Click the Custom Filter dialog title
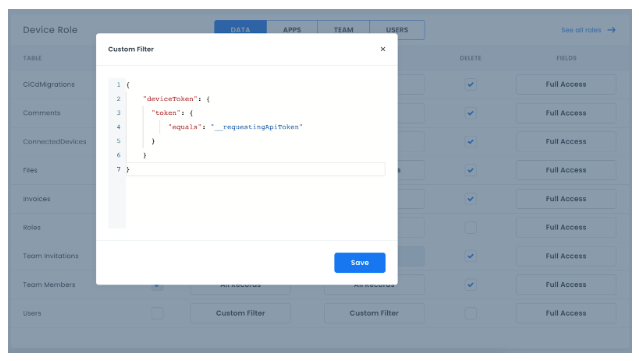This screenshot has height=361, width=639. pos(131,49)
